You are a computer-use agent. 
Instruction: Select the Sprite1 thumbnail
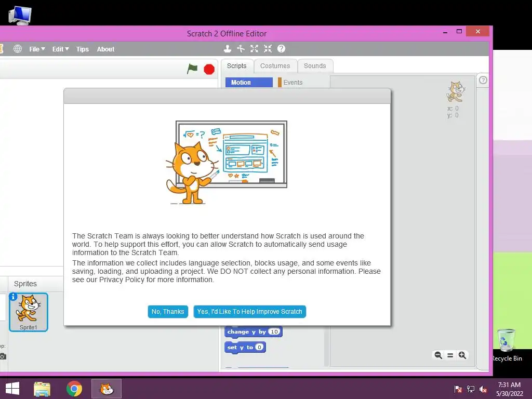coord(29,312)
